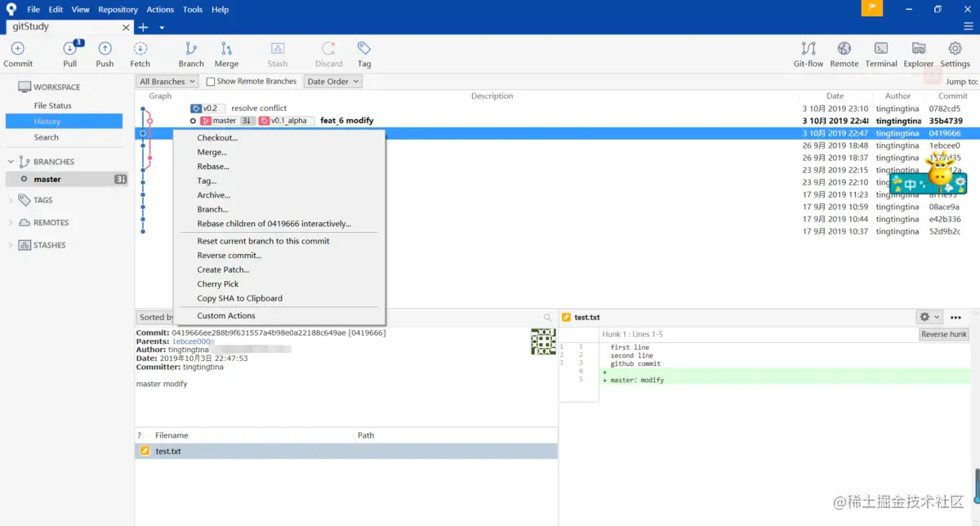Screen dimensions: 980x526
Task: Select test.txt in the file list
Action: [346, 451]
